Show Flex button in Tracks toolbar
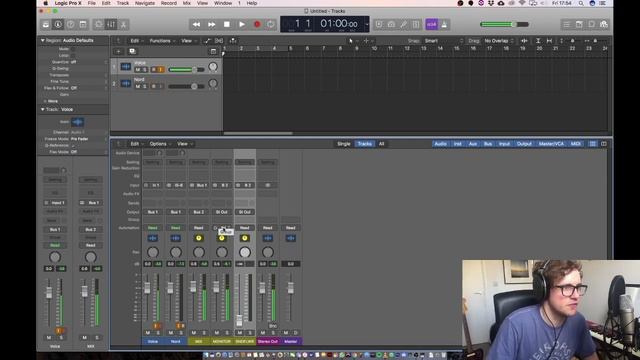640x360 pixels. point(219,41)
